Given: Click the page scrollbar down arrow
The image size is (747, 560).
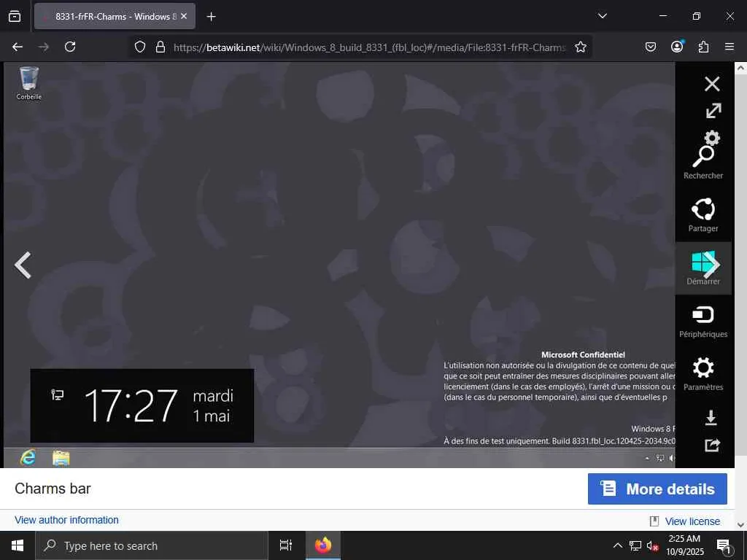Looking at the screenshot, I should click(x=741, y=525).
